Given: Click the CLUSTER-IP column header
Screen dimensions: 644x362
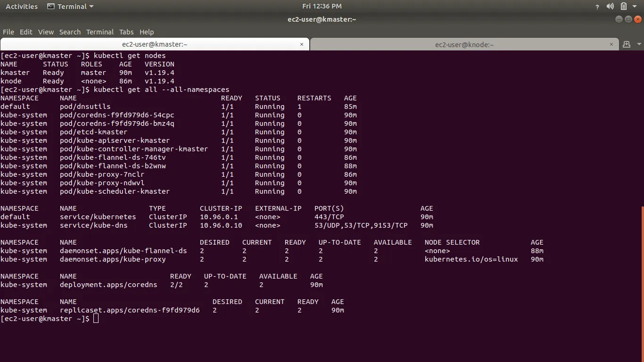Looking at the screenshot, I should [221, 208].
